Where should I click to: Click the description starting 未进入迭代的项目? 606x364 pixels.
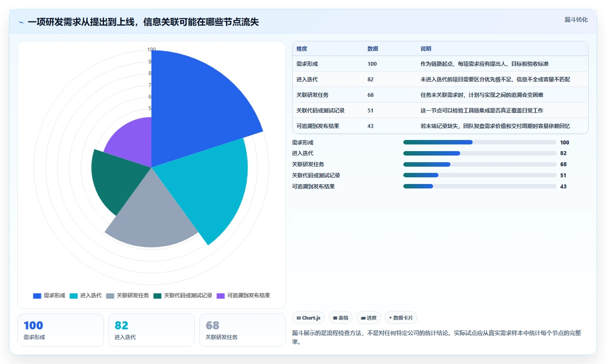point(495,80)
